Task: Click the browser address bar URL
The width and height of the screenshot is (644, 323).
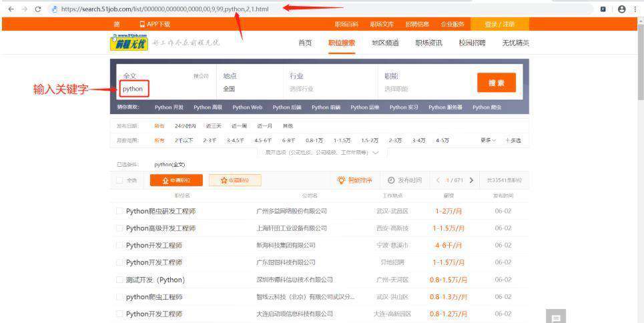Action: [x=165, y=9]
